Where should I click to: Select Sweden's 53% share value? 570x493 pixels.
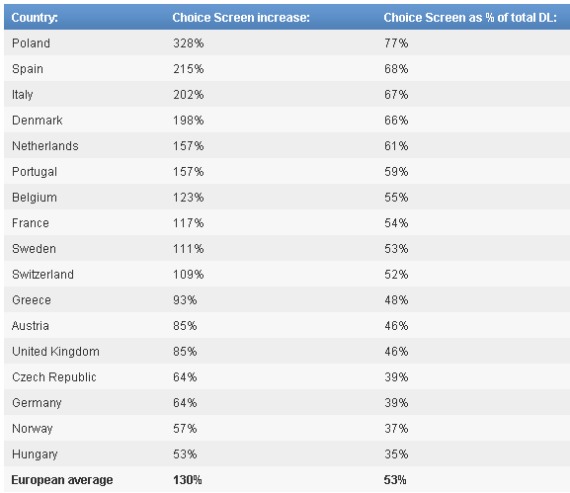[x=396, y=249]
